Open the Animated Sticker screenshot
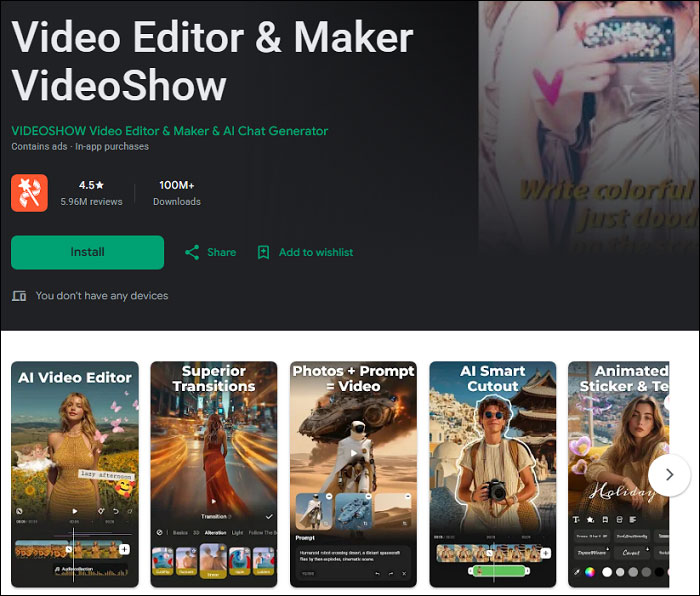This screenshot has height=596, width=700. [618, 474]
